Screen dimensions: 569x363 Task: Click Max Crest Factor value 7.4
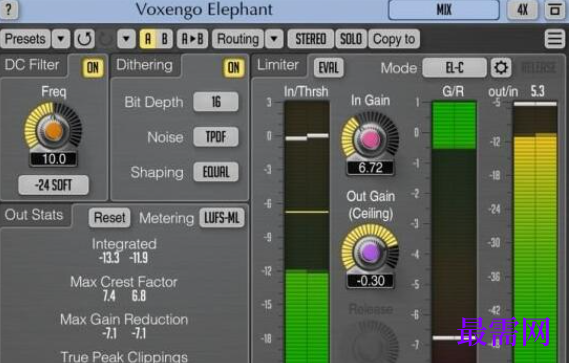109,296
